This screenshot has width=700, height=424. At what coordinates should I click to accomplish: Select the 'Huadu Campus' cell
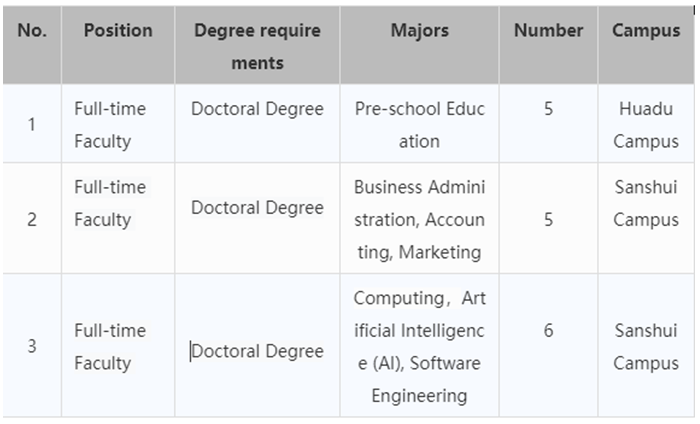pos(646,124)
